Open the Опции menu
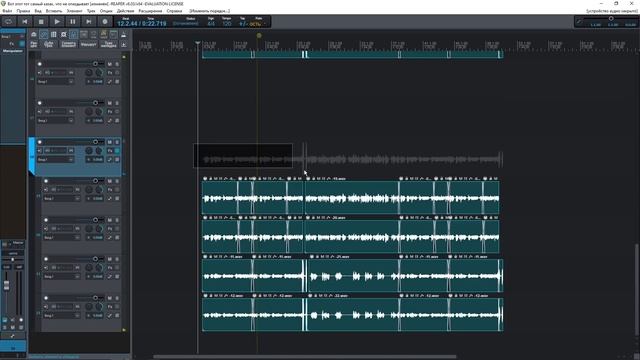Image resolution: width=640 pixels, height=360 pixels. [106, 11]
